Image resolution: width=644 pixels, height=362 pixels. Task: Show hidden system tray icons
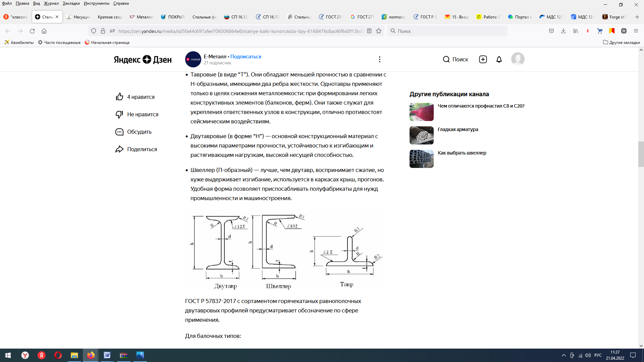(564, 355)
